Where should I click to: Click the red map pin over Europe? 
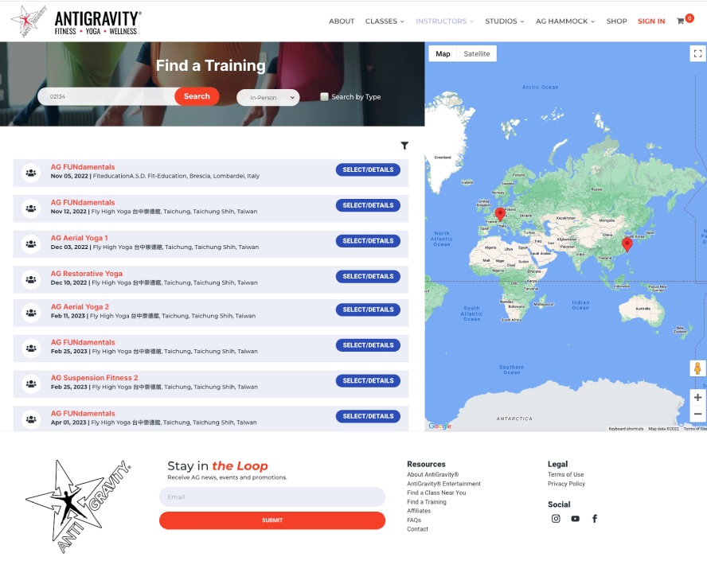499,214
